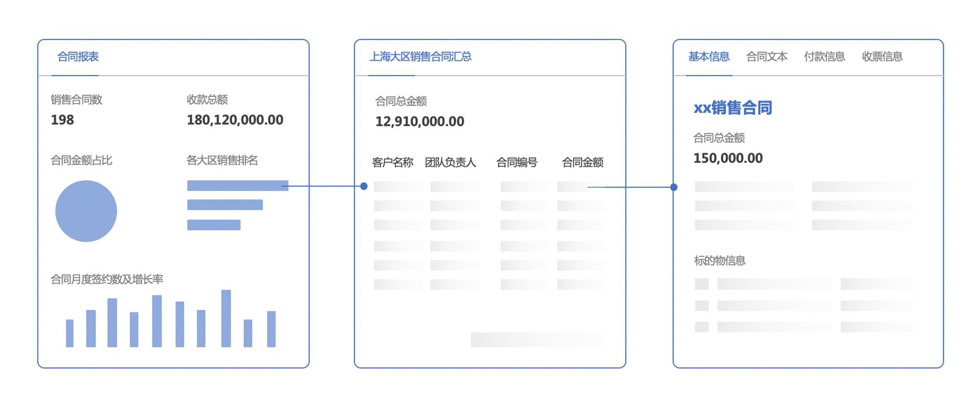
Task: Switch to the 合同文本 tab
Action: (766, 57)
